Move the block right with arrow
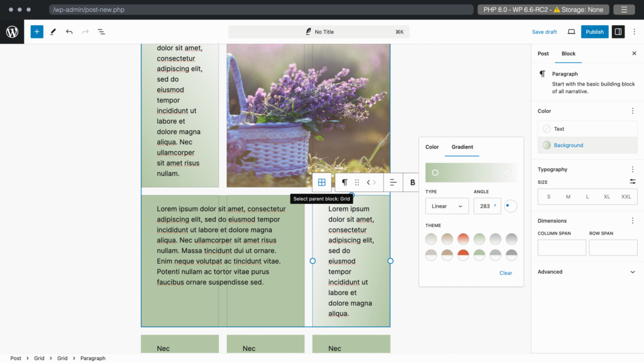Viewport: 644px width, 363px height. click(x=375, y=182)
